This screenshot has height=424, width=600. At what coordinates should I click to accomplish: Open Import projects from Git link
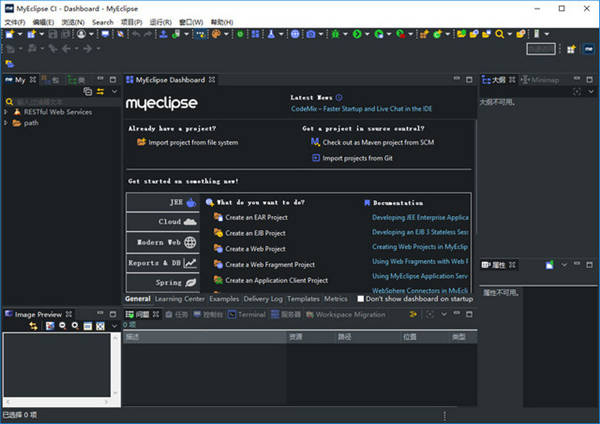(x=358, y=158)
